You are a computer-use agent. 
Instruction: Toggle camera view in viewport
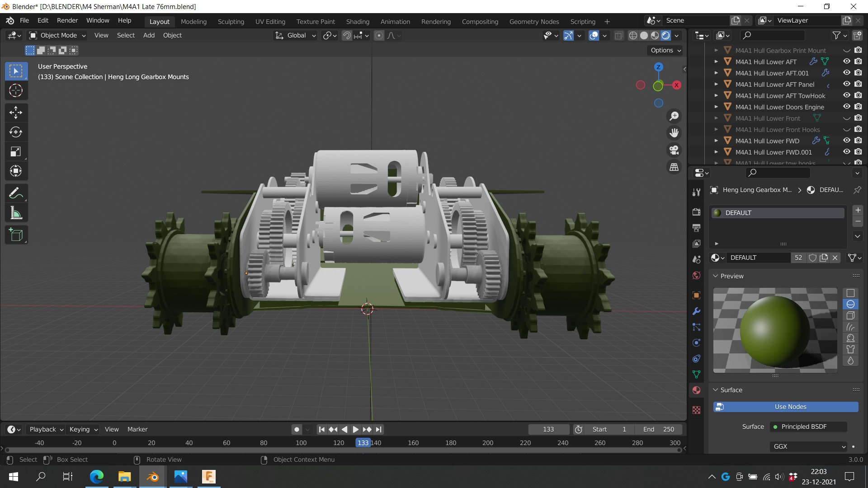674,150
